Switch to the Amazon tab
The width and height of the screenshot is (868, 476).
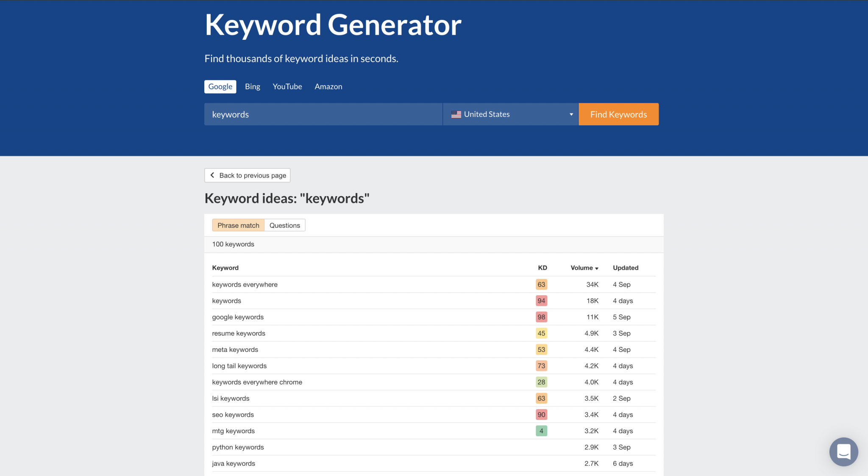pos(328,86)
